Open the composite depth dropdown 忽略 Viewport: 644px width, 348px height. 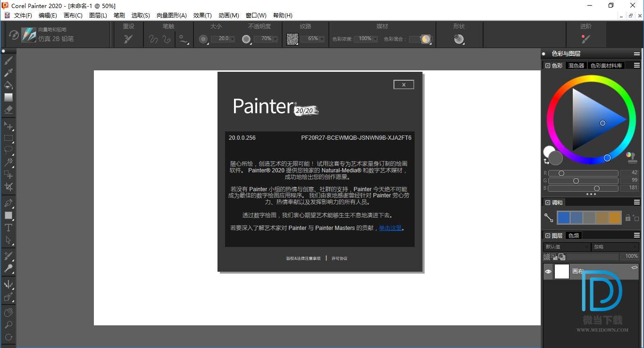615,247
